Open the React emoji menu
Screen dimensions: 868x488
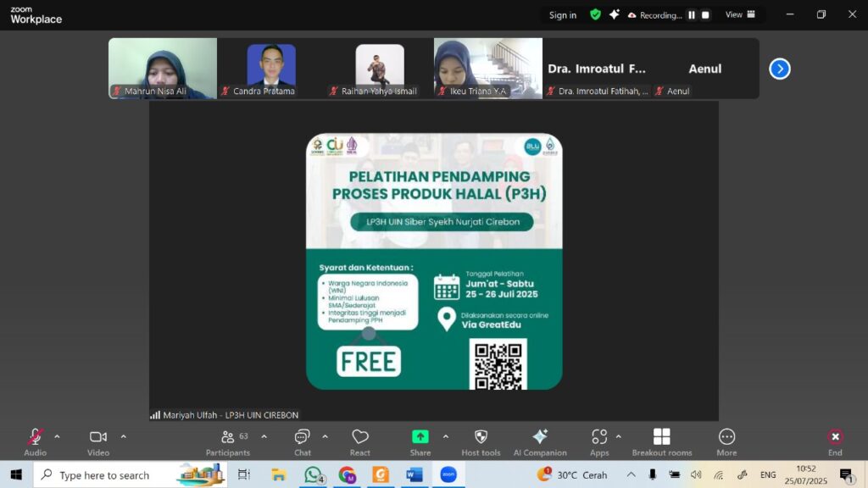pyautogui.click(x=360, y=441)
